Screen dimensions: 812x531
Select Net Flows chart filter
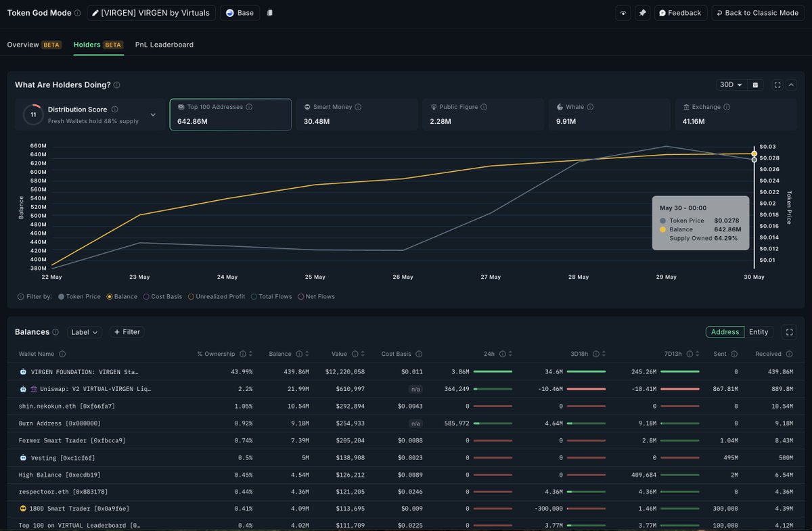pyautogui.click(x=317, y=297)
